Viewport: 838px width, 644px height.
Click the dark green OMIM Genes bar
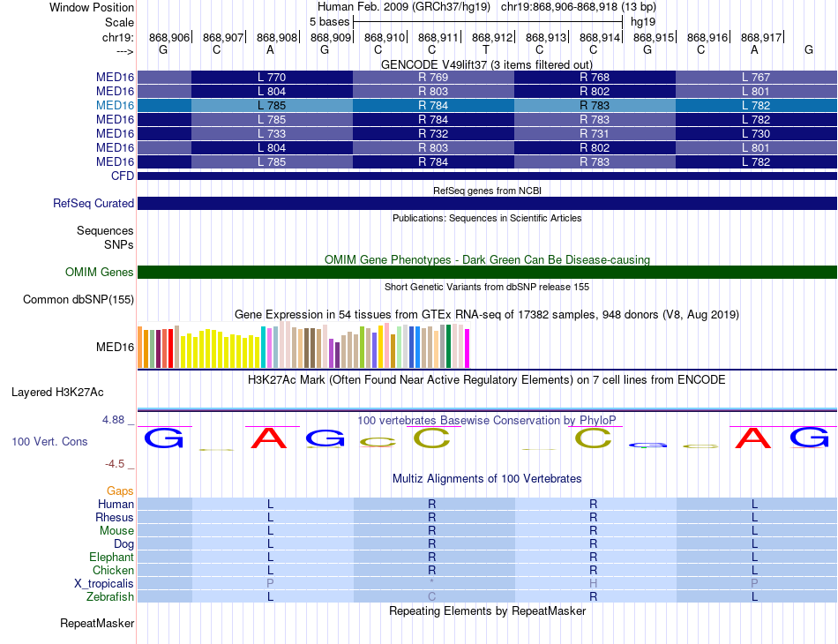(x=488, y=272)
